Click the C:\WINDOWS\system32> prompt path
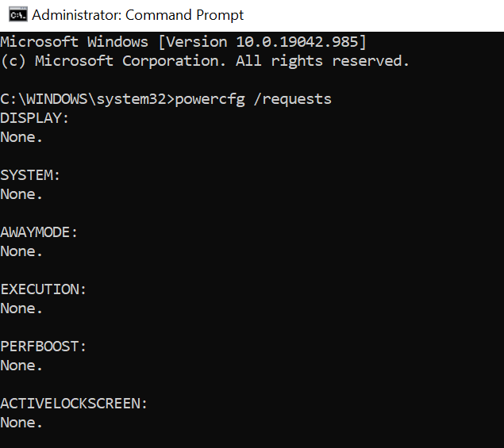The image size is (504, 448). pyautogui.click(x=87, y=99)
